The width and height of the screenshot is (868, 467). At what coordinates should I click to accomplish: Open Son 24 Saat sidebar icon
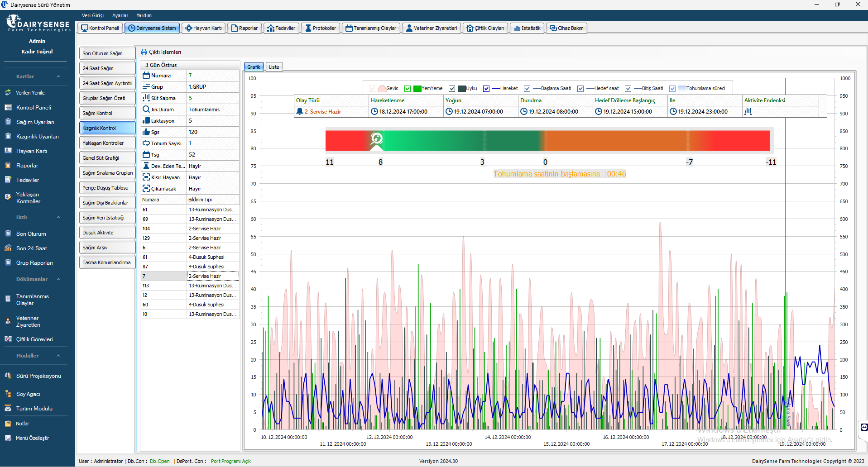coord(8,248)
